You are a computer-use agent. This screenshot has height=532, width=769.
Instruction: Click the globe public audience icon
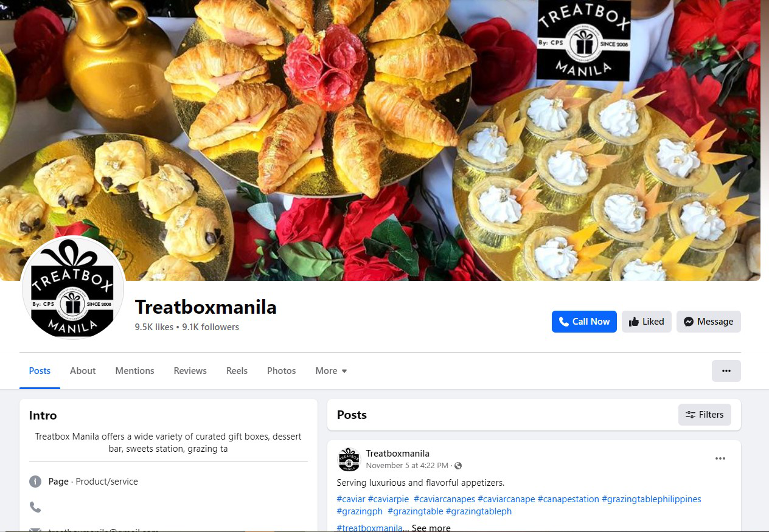[x=458, y=466]
